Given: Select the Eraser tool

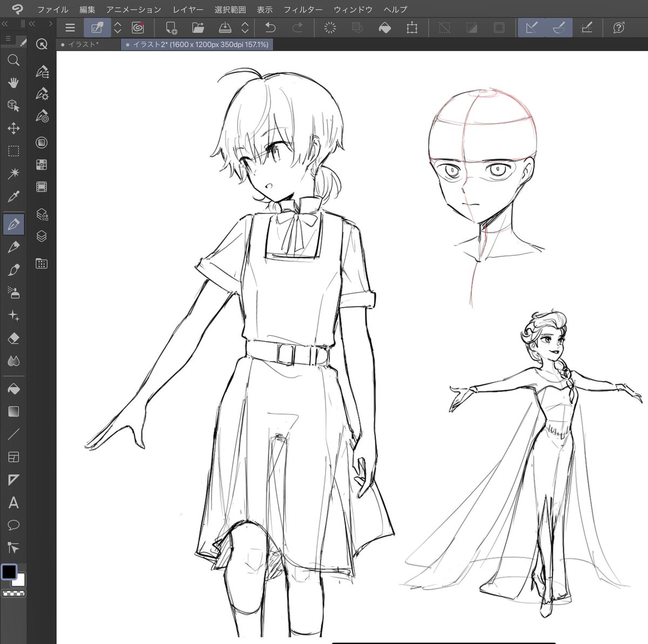Looking at the screenshot, I should click(13, 338).
